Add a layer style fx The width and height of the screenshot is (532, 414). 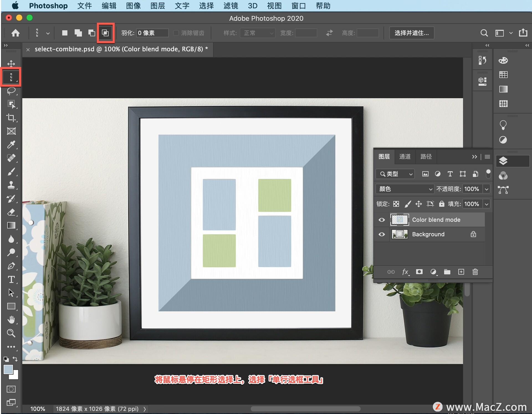tap(405, 272)
